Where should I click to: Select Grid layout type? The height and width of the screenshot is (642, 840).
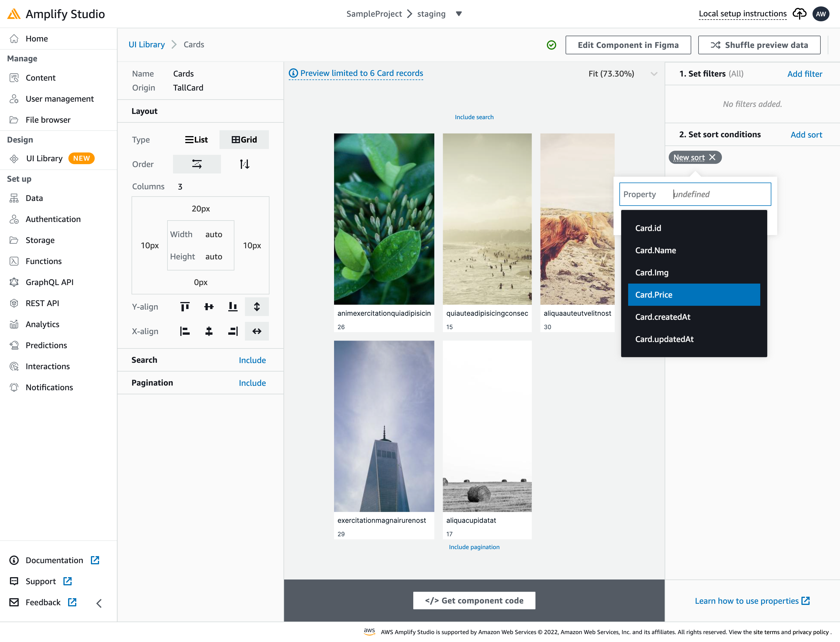click(x=244, y=140)
